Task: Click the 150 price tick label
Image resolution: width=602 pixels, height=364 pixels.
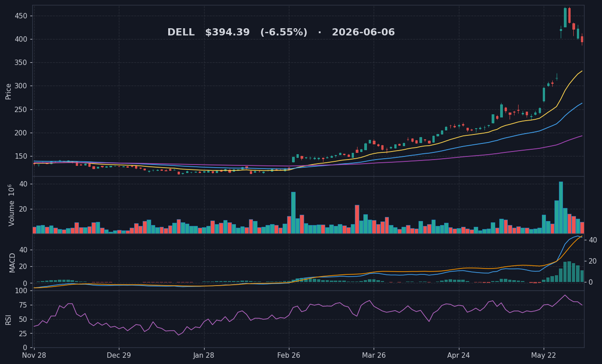Action: click(x=22, y=156)
